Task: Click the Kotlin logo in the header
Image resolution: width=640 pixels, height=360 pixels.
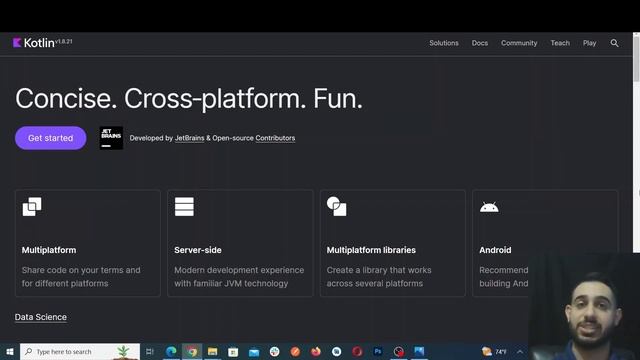Action: pyautogui.click(x=33, y=43)
